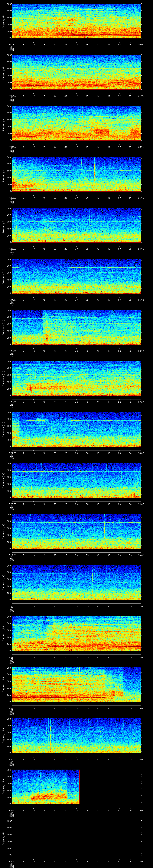153x868 pixels.
Task: Select the spectrogram panel starting at 7:28:00
Action: [77, 481]
